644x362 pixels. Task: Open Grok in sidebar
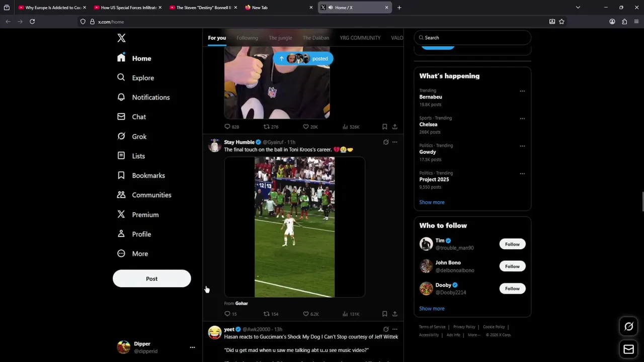(132, 136)
